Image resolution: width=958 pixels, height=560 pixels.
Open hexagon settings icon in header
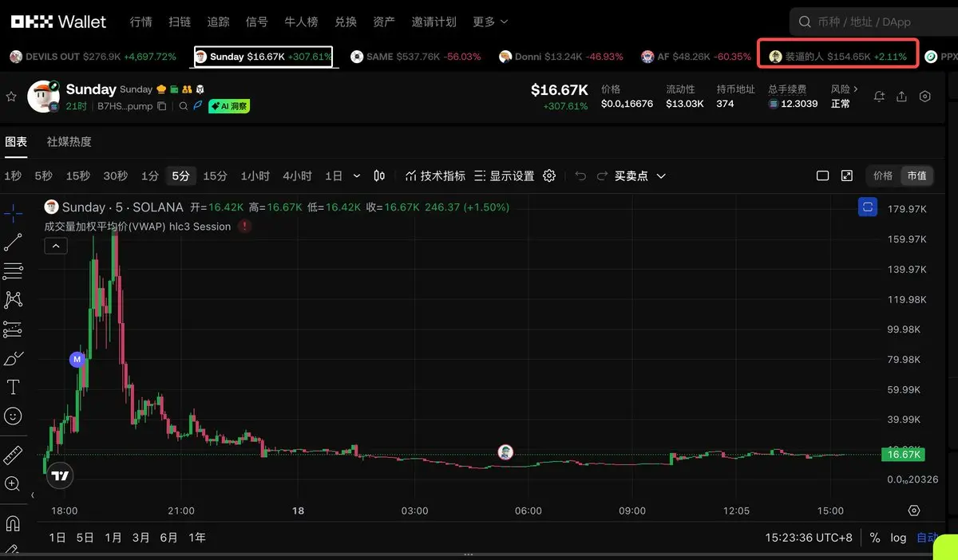[x=925, y=97]
